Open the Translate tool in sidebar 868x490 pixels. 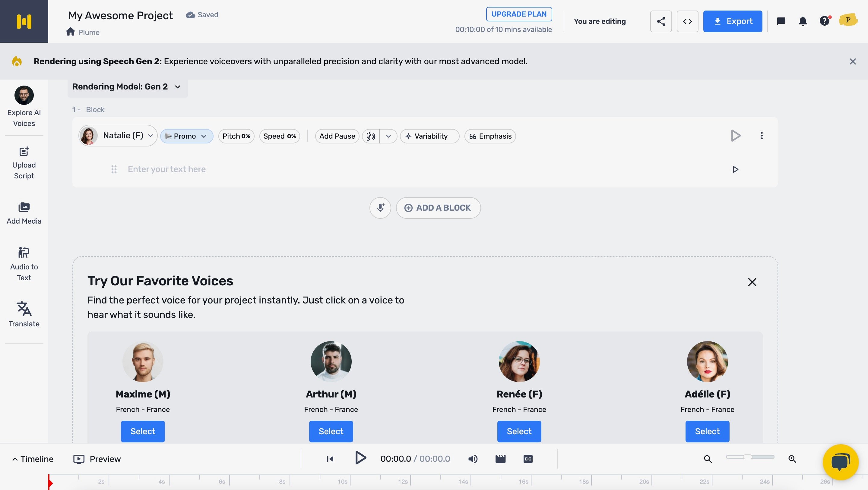24,314
